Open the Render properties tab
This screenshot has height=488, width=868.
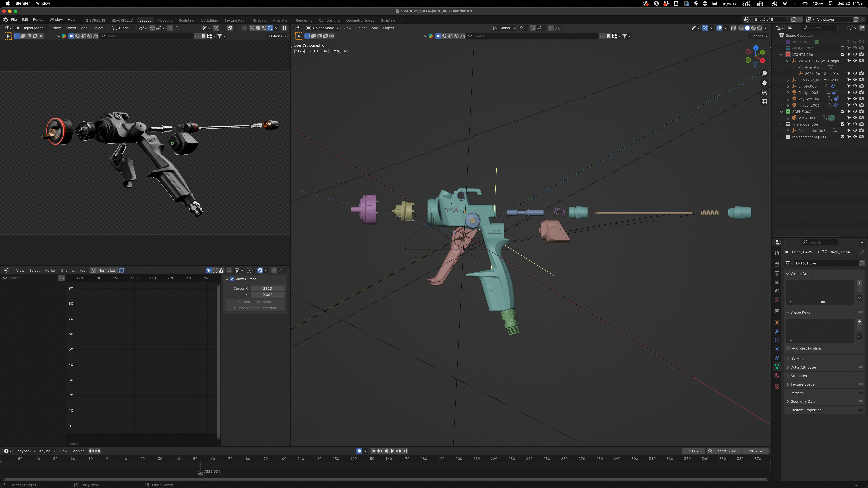click(x=777, y=264)
